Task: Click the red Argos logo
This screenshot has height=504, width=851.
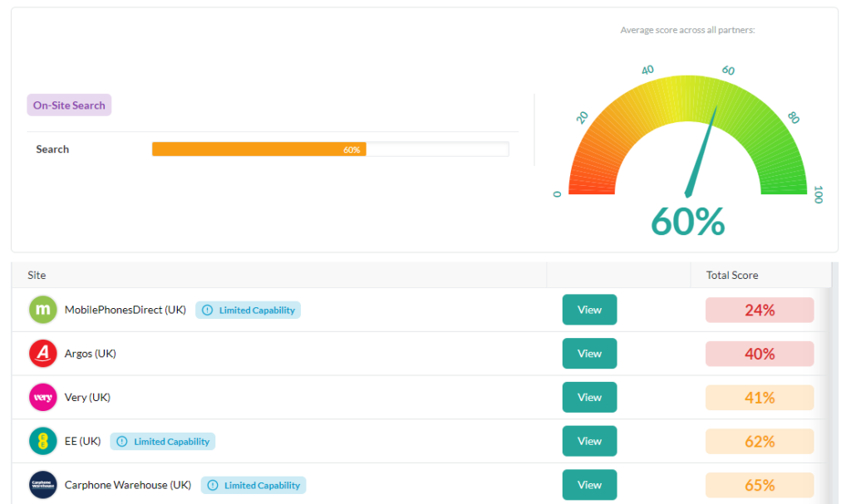Action: 42,353
